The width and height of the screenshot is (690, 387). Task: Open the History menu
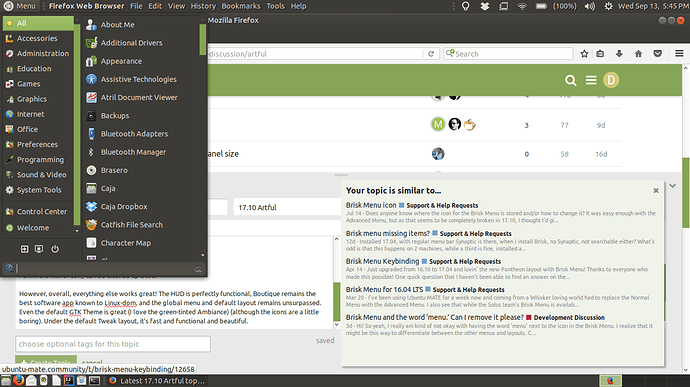(x=203, y=6)
